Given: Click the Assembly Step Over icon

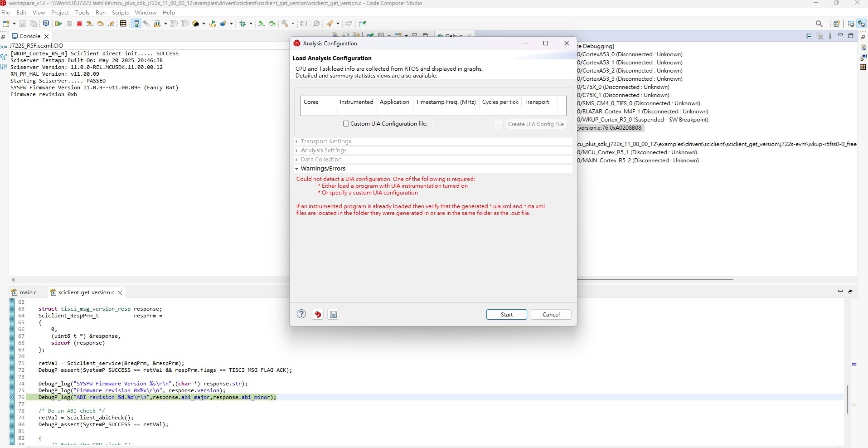Looking at the screenshot, I should (272, 24).
